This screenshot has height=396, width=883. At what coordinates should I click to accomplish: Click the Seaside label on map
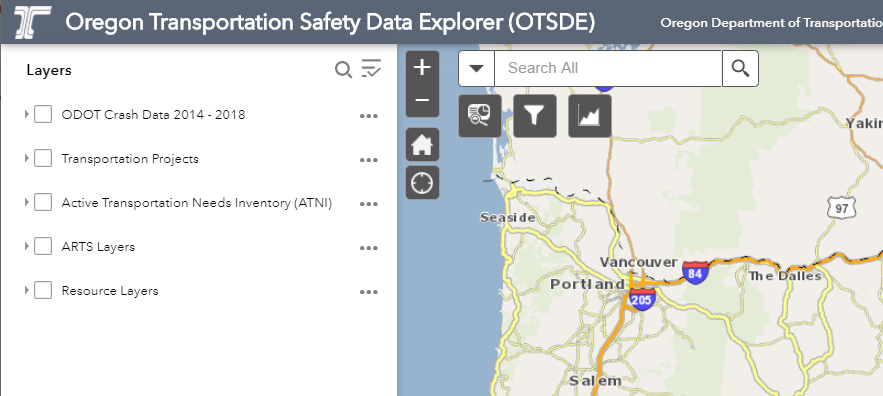click(507, 217)
